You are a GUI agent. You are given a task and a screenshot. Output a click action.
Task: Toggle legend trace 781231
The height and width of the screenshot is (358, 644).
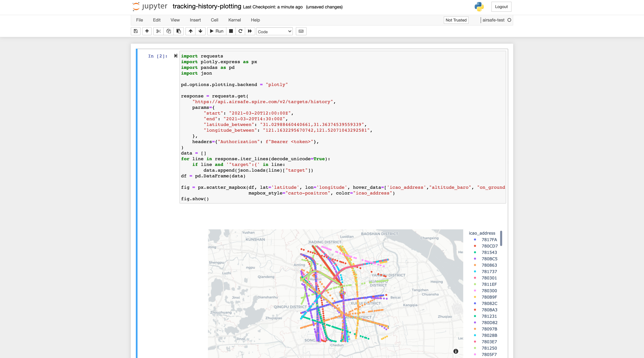486,316
